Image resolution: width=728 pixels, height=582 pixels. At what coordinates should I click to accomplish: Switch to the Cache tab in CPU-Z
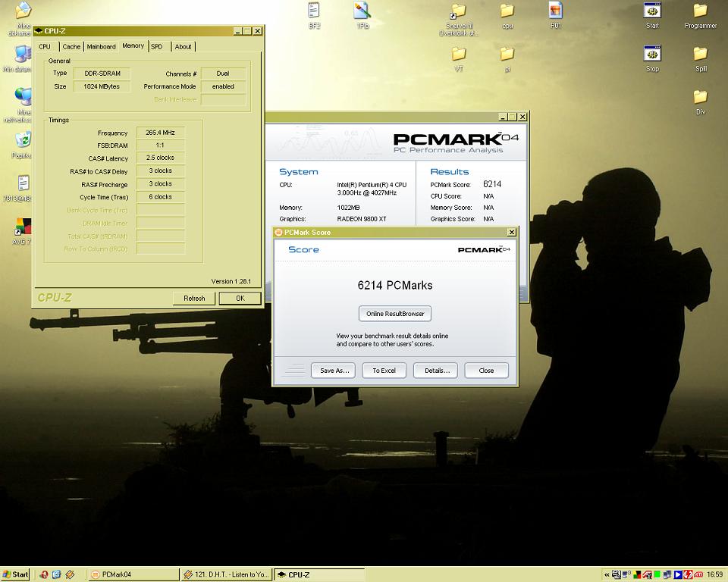(71, 46)
